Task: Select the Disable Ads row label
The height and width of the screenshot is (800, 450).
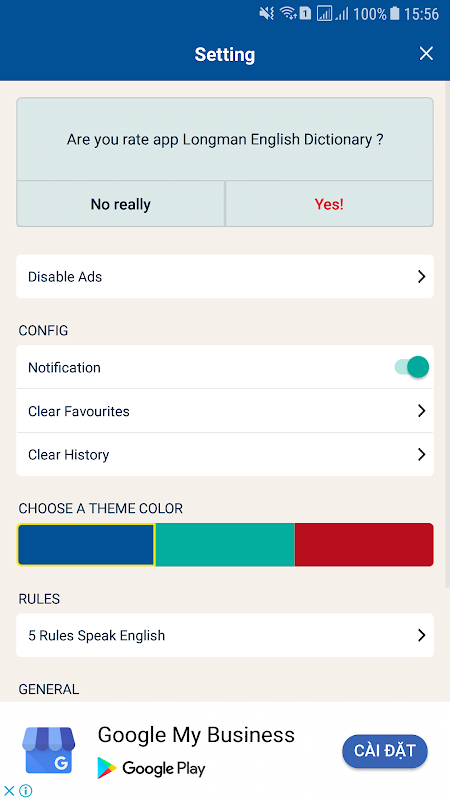Action: 65,277
